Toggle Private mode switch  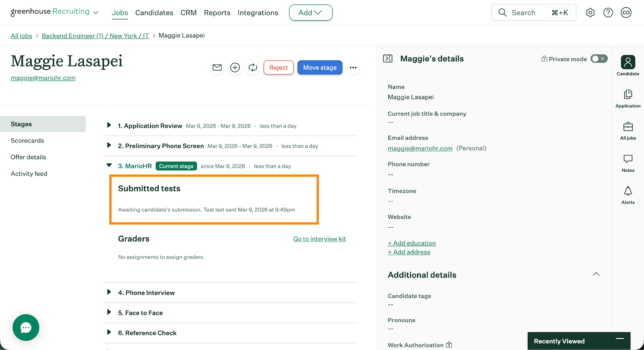(x=599, y=59)
